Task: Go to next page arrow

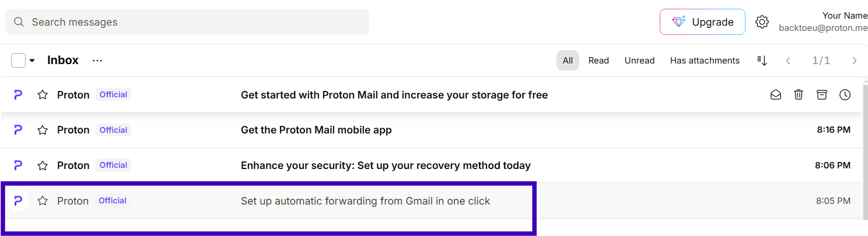Action: click(x=855, y=61)
